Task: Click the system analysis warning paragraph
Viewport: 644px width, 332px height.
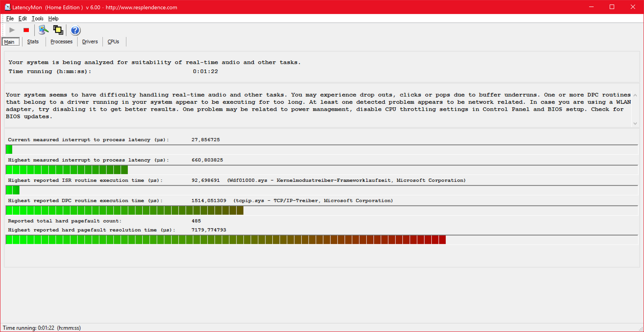Action: [x=318, y=106]
